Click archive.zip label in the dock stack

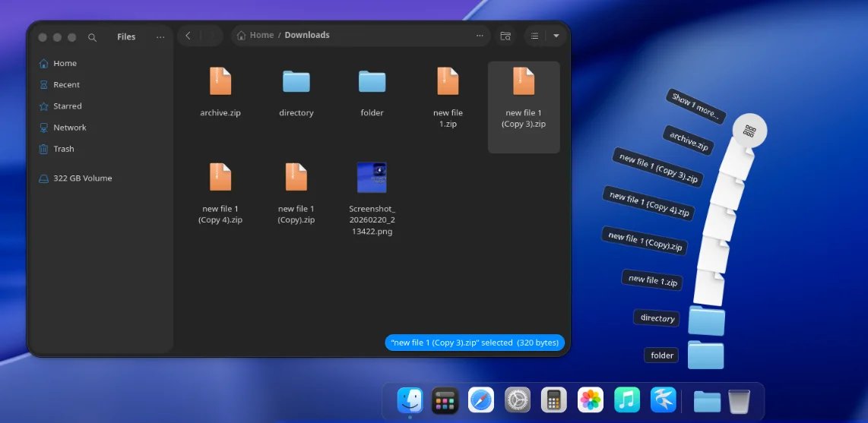(689, 140)
